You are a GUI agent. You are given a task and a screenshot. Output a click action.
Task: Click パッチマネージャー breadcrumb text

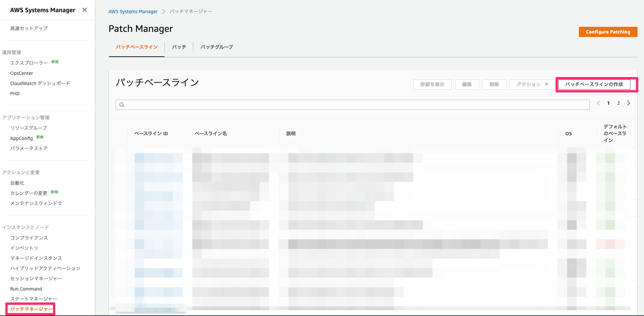click(191, 12)
